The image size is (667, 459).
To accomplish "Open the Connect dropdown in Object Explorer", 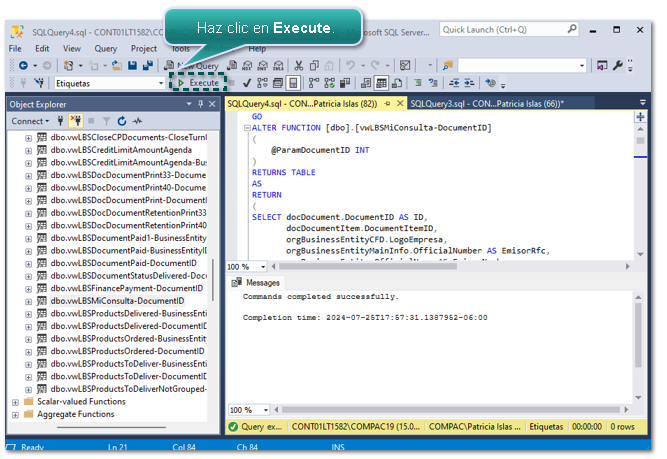I will (30, 121).
